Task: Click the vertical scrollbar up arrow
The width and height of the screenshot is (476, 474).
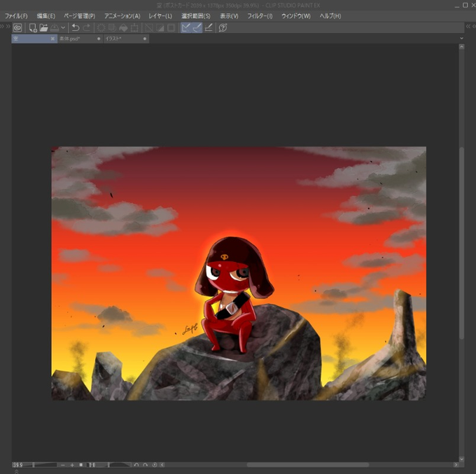Action: (x=462, y=47)
